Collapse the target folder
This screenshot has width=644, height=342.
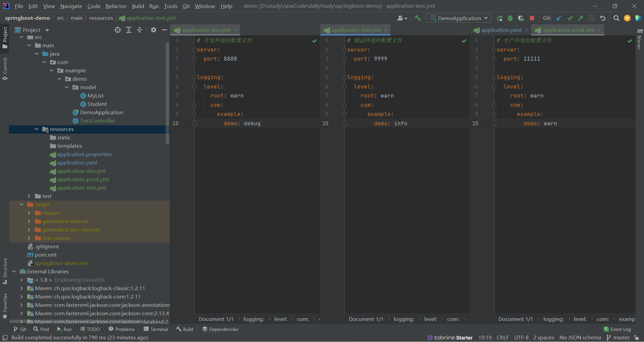[21, 204]
